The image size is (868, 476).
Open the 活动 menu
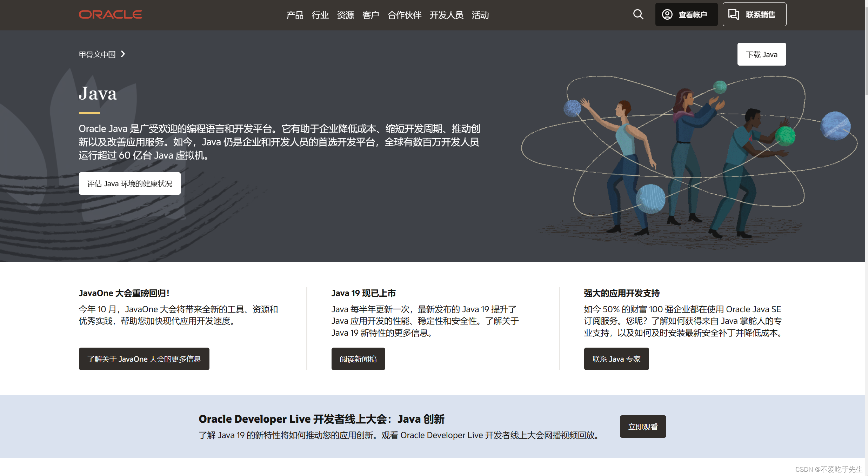click(x=480, y=15)
